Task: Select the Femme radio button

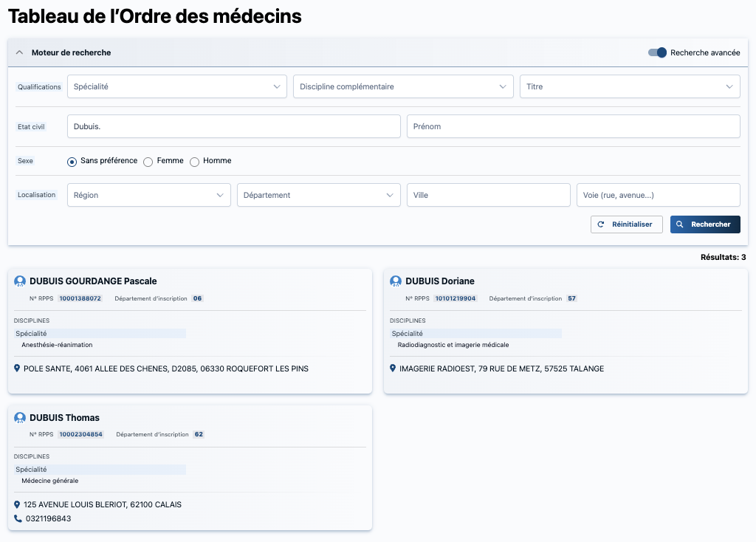Action: (148, 162)
